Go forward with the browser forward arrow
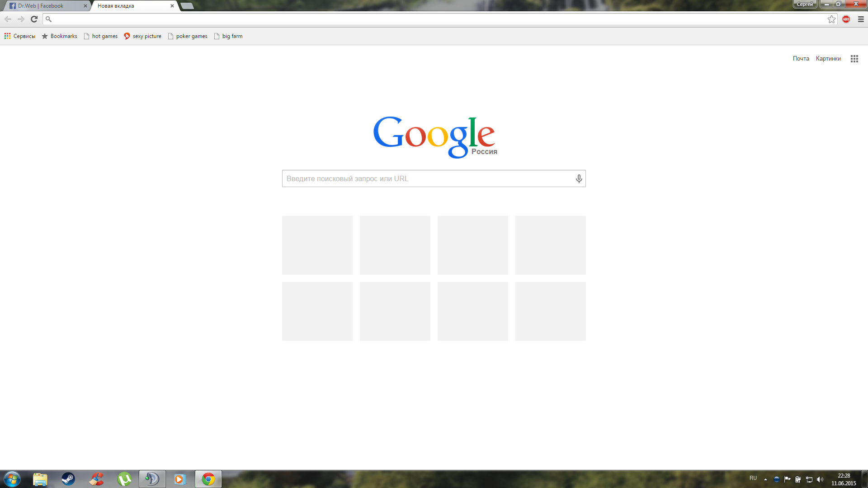This screenshot has width=868, height=488. (21, 19)
